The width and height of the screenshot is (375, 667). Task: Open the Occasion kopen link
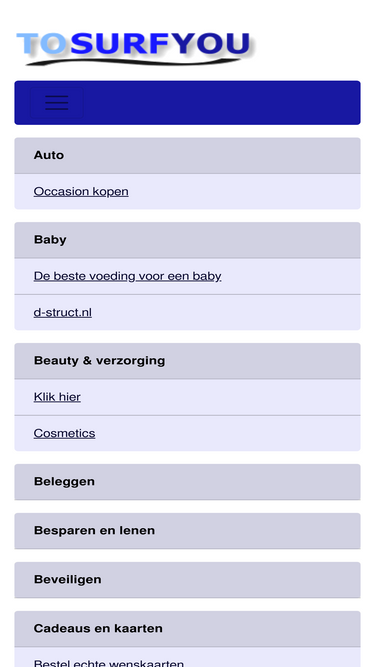coord(81,191)
